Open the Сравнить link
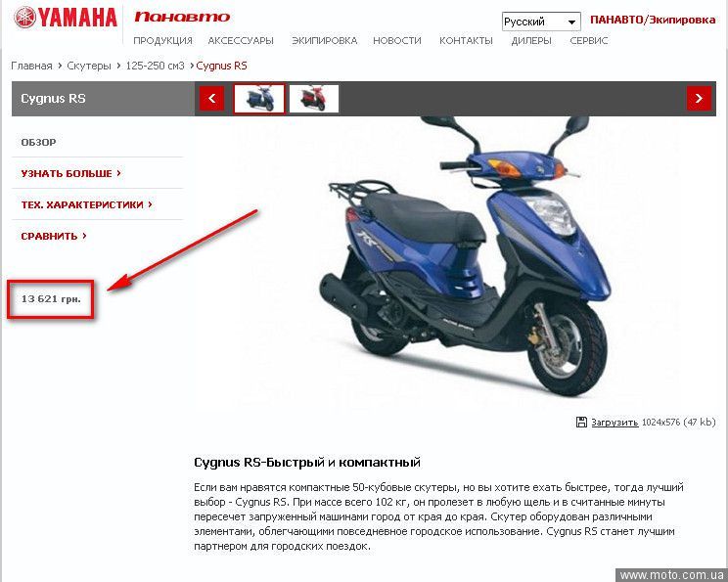This screenshot has width=728, height=582. tap(54, 237)
